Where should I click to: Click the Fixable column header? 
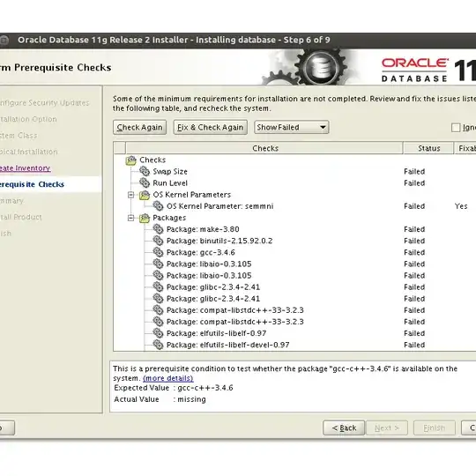465,148
